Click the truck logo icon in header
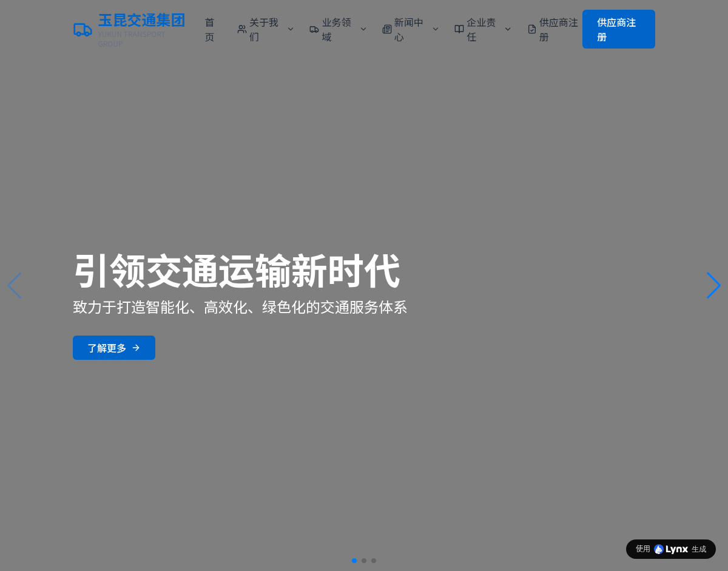Image resolution: width=728 pixels, height=571 pixels. [83, 30]
